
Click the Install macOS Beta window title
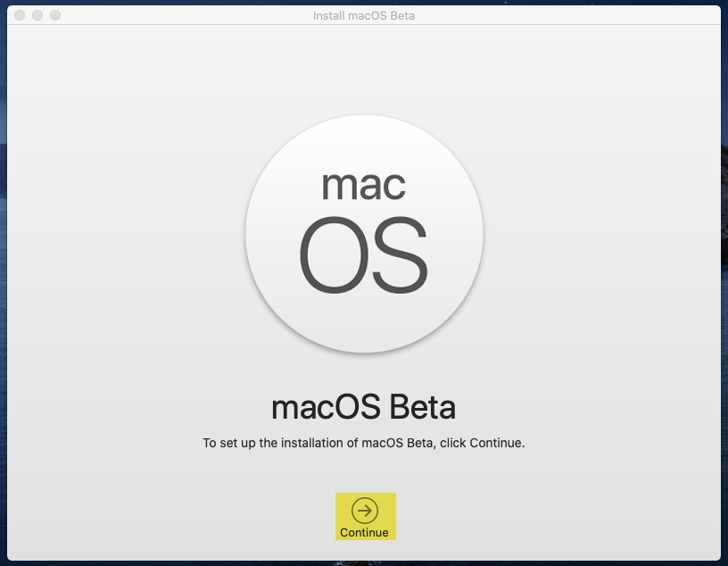point(364,16)
